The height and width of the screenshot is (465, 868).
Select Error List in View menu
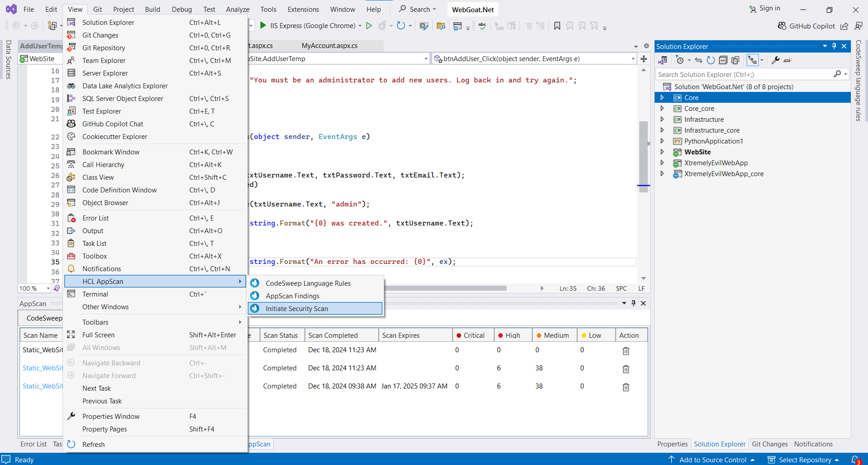tap(155, 218)
